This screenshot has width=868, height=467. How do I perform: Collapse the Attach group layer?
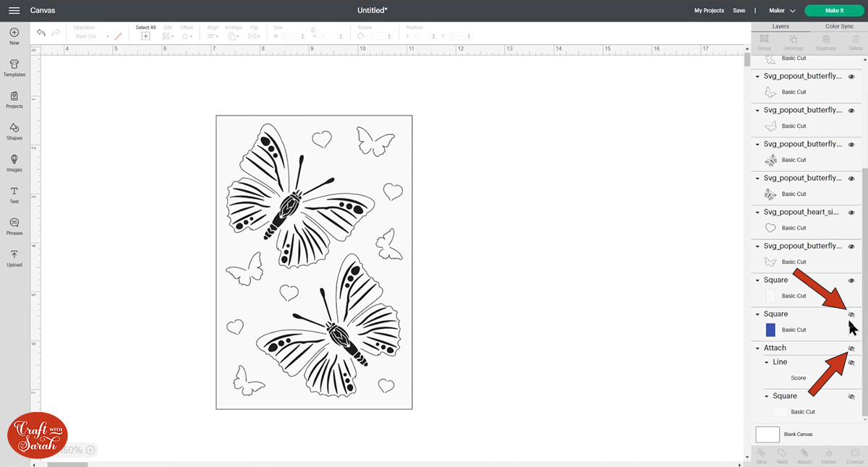coord(757,348)
